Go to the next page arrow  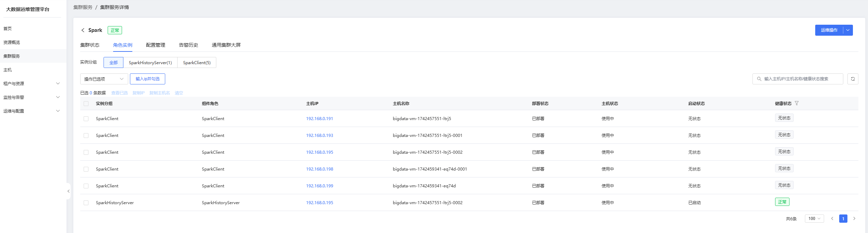tap(854, 219)
